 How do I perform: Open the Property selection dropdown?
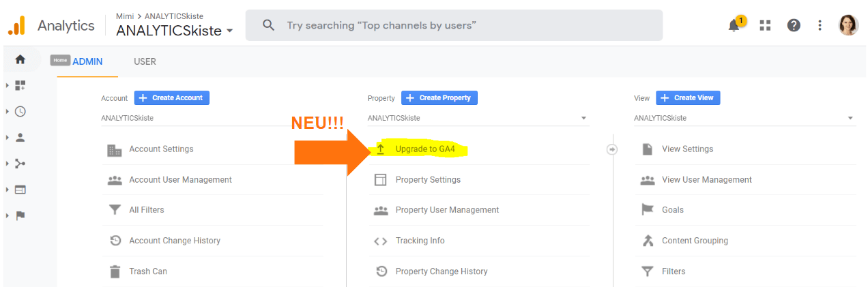click(x=478, y=118)
